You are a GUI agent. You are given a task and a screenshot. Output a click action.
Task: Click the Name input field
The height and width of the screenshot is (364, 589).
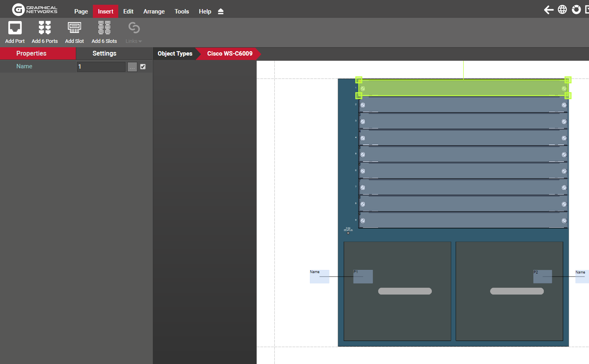(101, 67)
